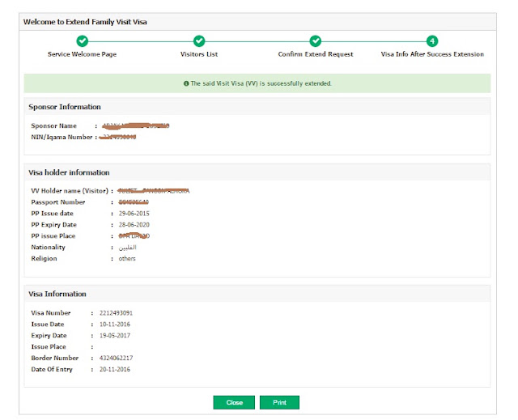The width and height of the screenshot is (518, 420).
Task: Click the info icon in success message
Action: click(186, 83)
